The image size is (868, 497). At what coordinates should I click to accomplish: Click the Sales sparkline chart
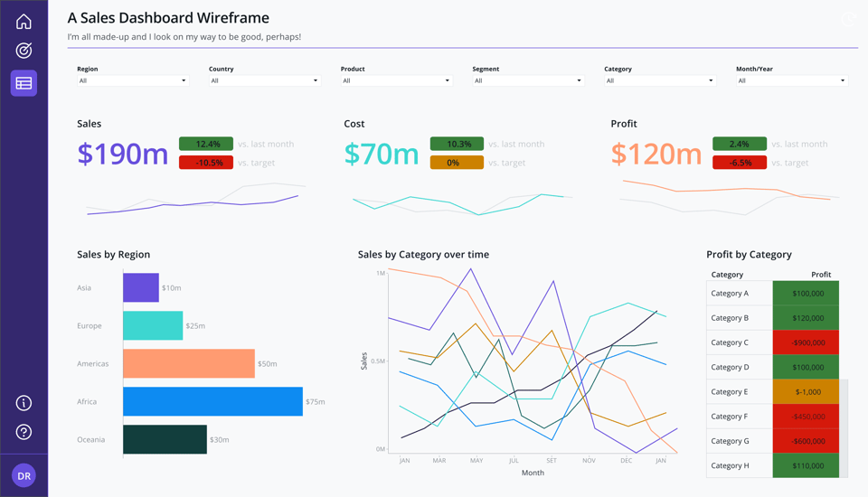(x=195, y=199)
